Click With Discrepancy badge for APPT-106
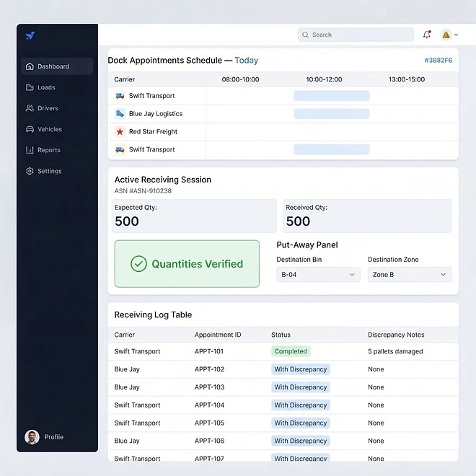 pyautogui.click(x=301, y=441)
